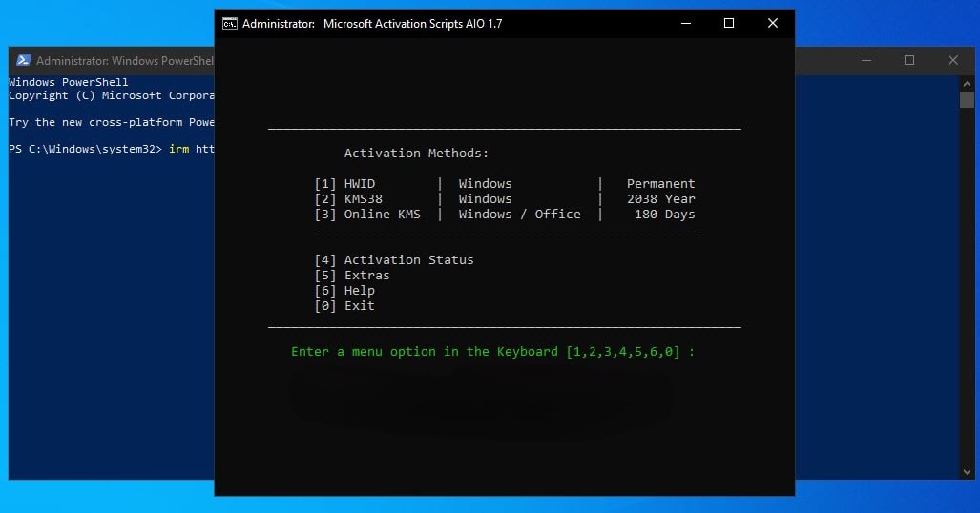980x513 pixels.
Task: Click the "Activation Methods:" heading
Action: 416,154
